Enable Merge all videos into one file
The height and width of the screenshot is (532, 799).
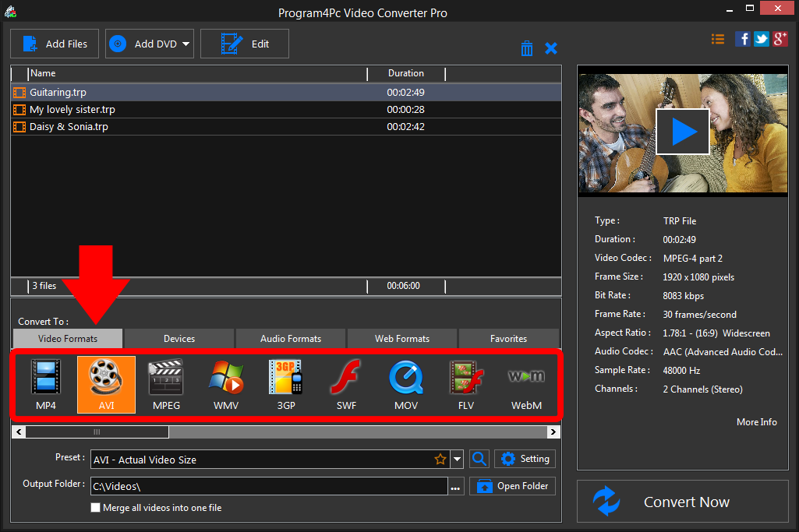point(95,507)
